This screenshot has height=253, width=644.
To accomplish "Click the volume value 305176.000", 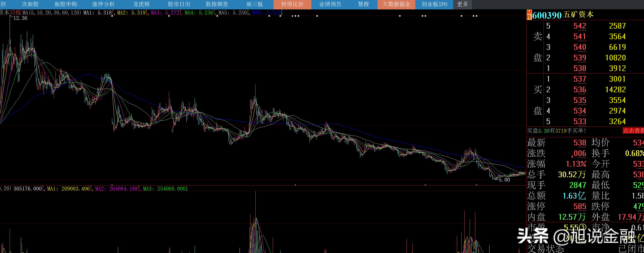I will [x=28, y=189].
